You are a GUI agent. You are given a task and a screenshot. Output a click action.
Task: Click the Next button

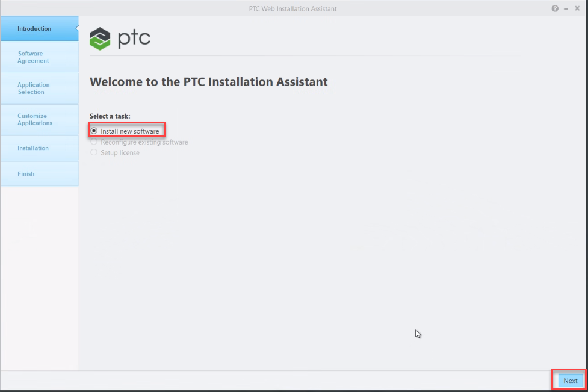click(569, 380)
